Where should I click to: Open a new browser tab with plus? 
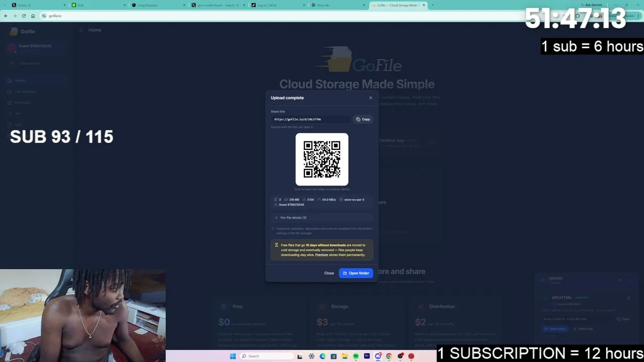pos(433,5)
